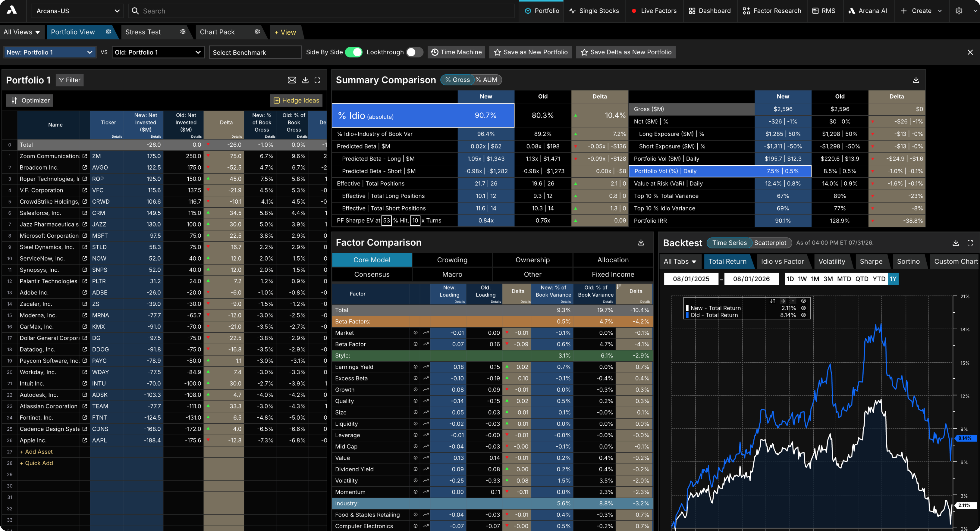Click the blue Old - Total Return swatch
Screen dimensions: 980x531
687,315
